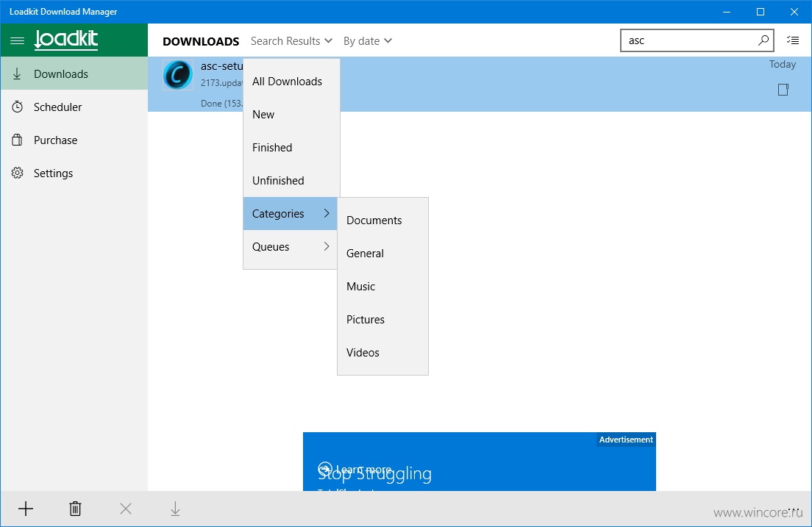Select All Downloads in filter menu
This screenshot has height=527, width=812.
291,82
